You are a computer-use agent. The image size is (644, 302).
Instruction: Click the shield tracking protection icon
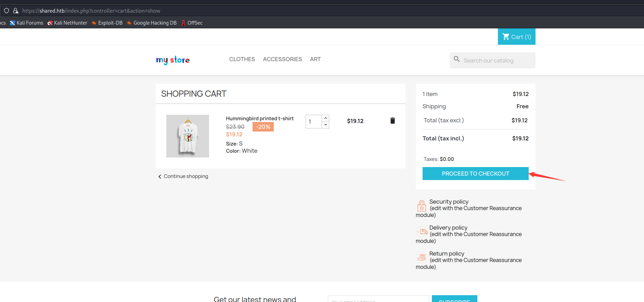click(x=6, y=11)
